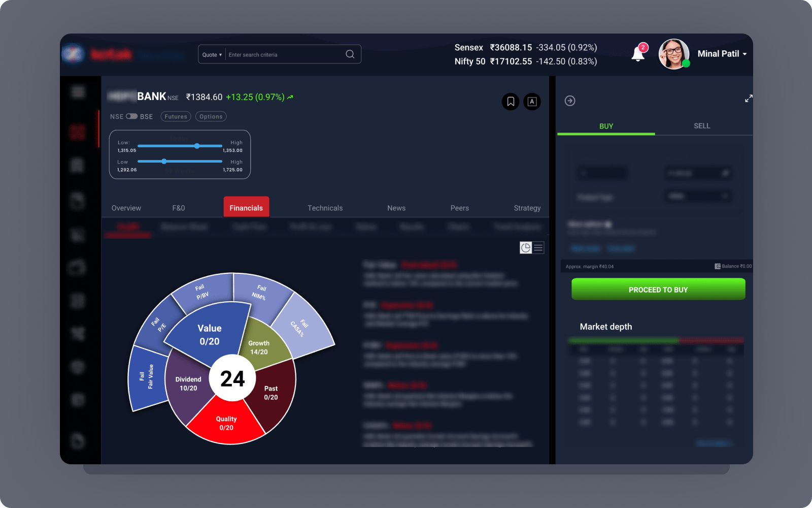Click the PROCEED TO BUY button
Screen dimensions: 812x508
pyautogui.click(x=658, y=289)
